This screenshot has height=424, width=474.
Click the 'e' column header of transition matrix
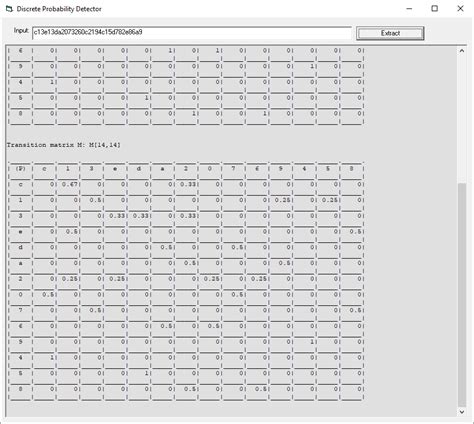(x=115, y=169)
